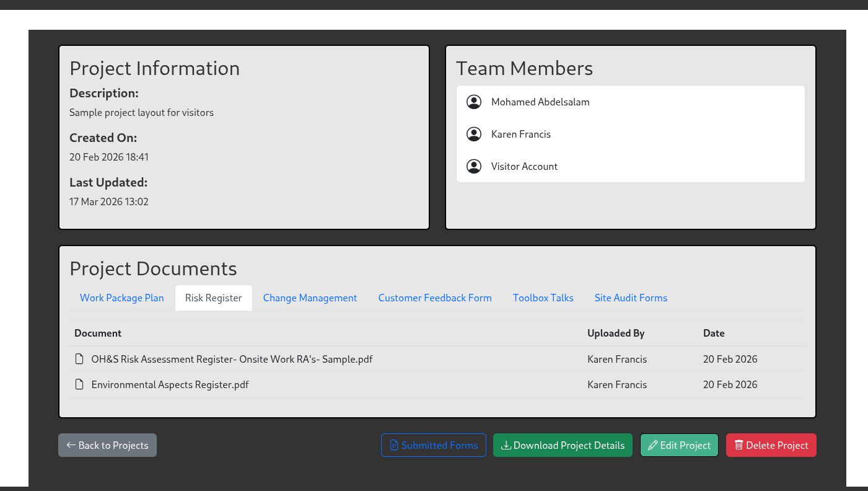
Task: Click the download icon on Download Project Details
Action: coord(506,445)
